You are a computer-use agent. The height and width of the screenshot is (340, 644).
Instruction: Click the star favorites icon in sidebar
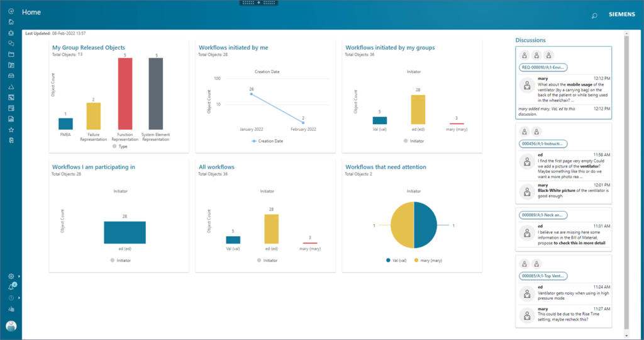11,129
